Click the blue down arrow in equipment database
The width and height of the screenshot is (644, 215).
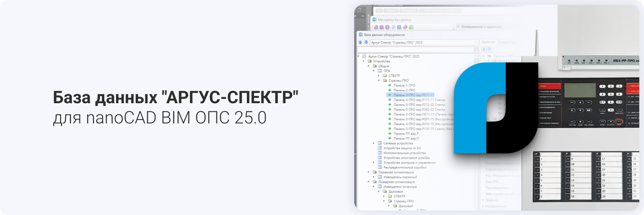coord(366,42)
